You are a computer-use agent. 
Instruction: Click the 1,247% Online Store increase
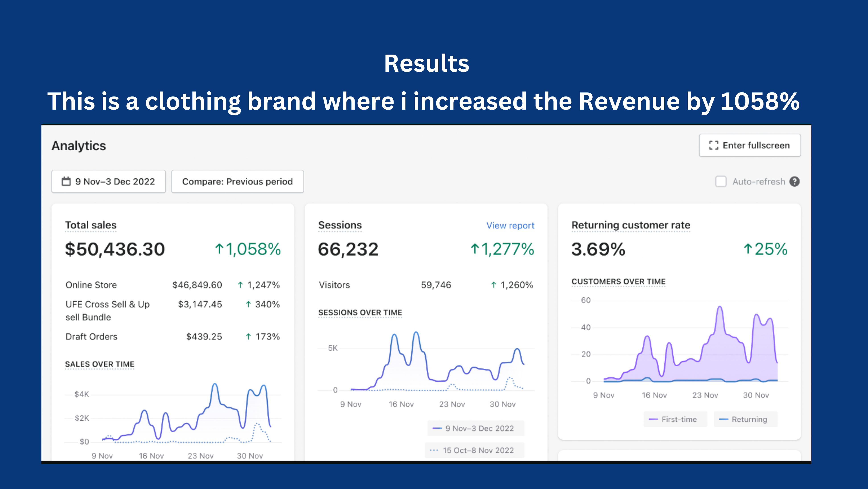click(259, 285)
